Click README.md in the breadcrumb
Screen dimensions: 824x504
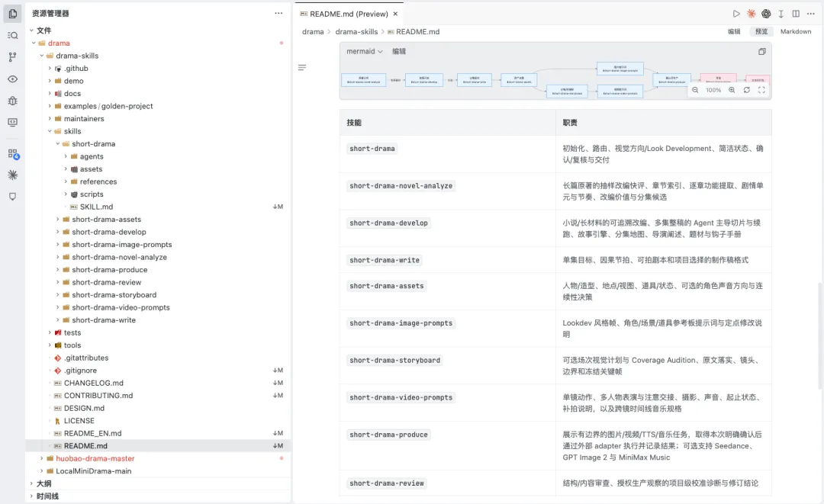pos(418,31)
